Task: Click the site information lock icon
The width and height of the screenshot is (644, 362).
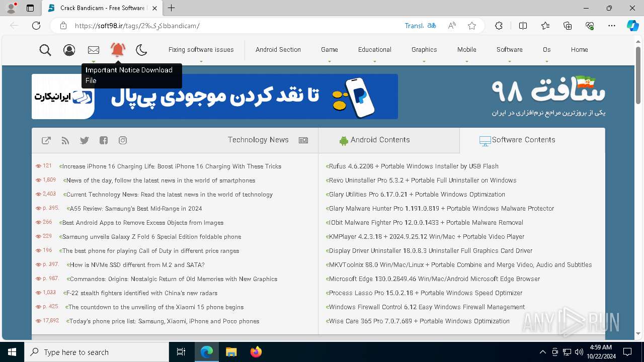Action: (63, 26)
